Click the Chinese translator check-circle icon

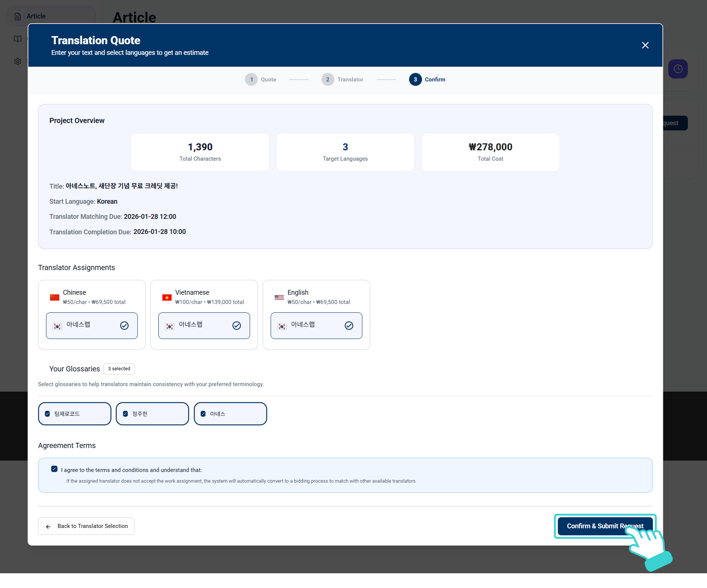(124, 326)
